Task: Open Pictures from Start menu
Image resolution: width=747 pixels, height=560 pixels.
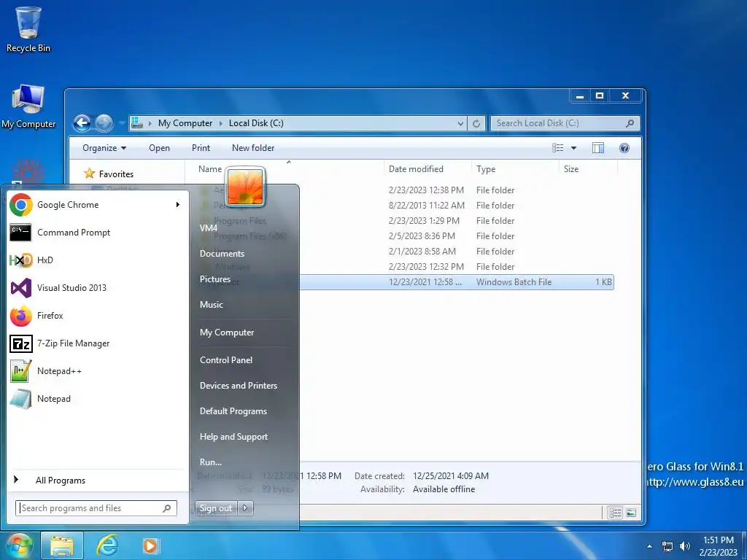Action: (x=215, y=279)
